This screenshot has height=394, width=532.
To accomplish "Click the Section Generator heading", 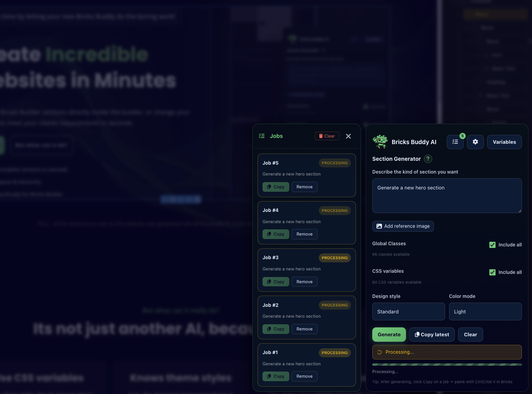I will [x=396, y=159].
